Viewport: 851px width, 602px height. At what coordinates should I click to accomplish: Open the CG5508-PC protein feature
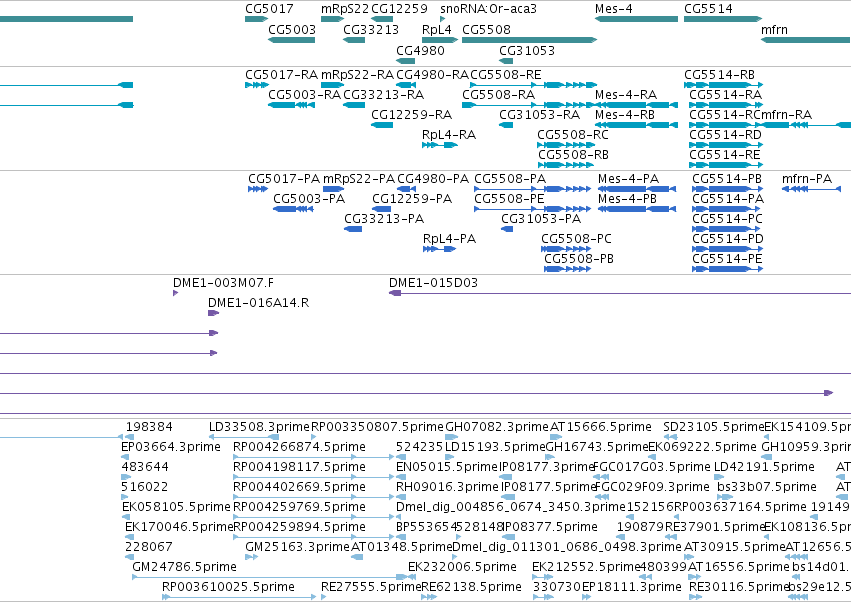pos(566,249)
